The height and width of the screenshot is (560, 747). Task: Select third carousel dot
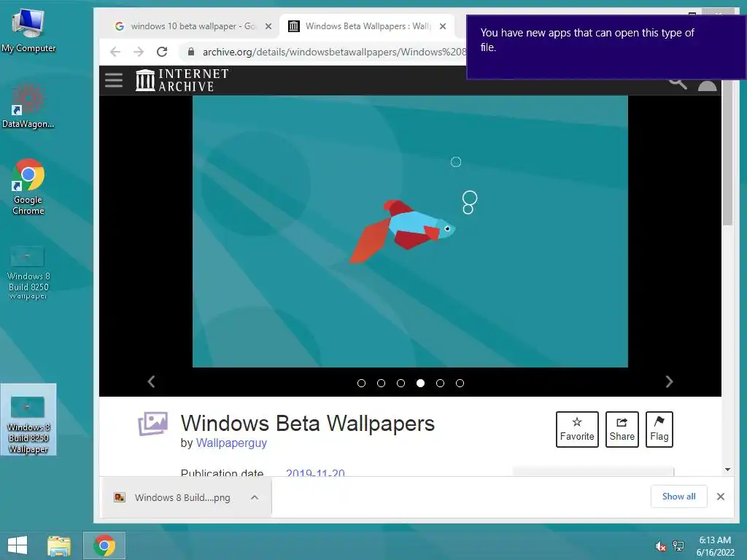tap(400, 384)
